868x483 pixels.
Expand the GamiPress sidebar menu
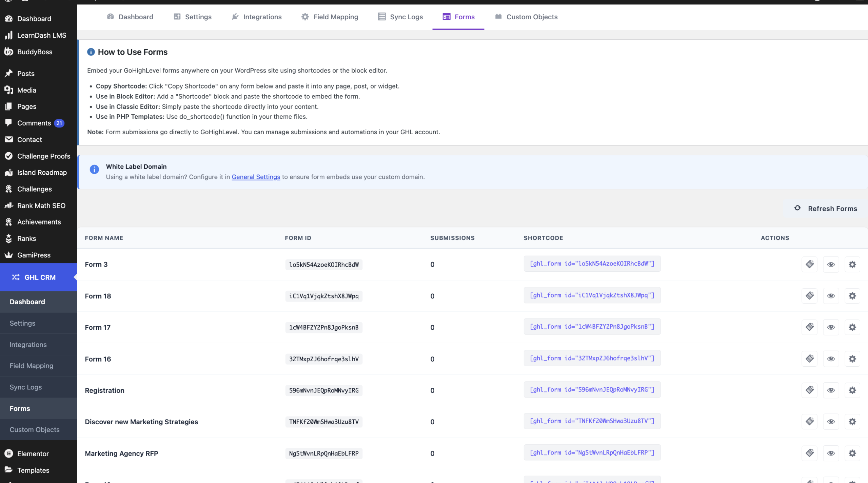[34, 255]
